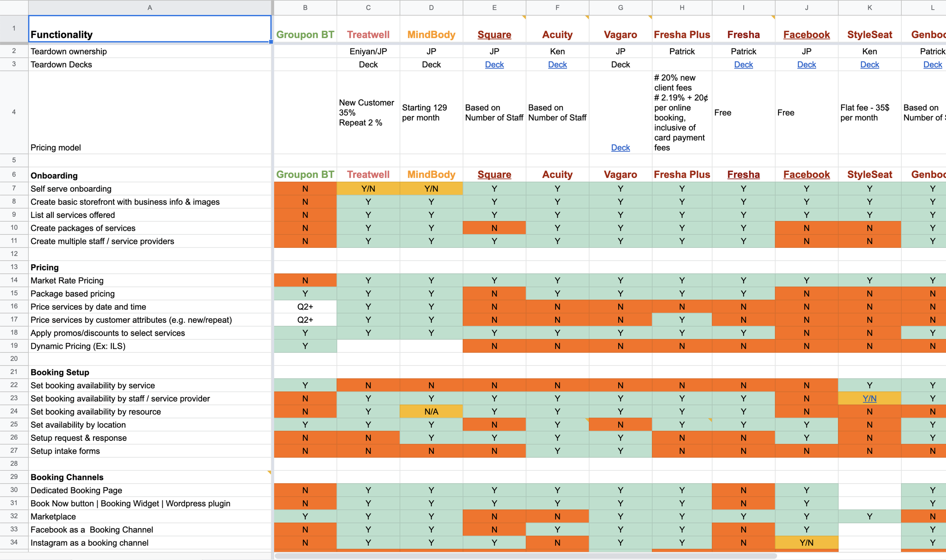Click the Pricing section label cell
Screen dimensions: 946x560
(x=44, y=267)
